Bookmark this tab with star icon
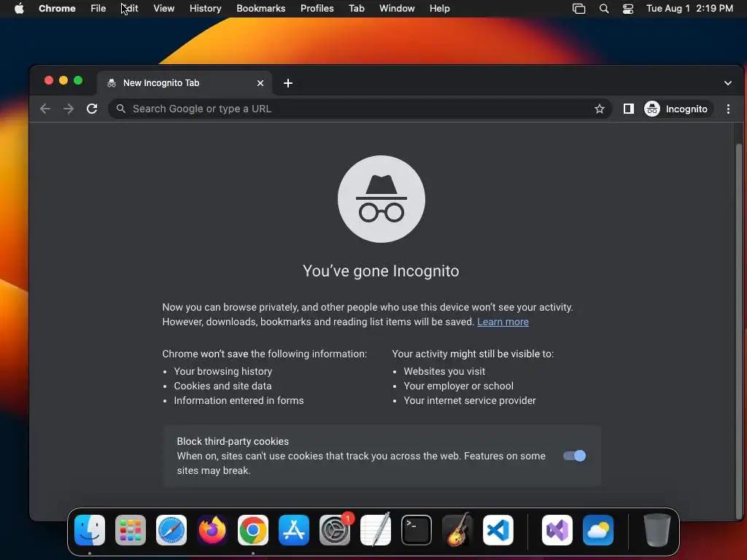Image resolution: width=747 pixels, height=560 pixels. [600, 109]
